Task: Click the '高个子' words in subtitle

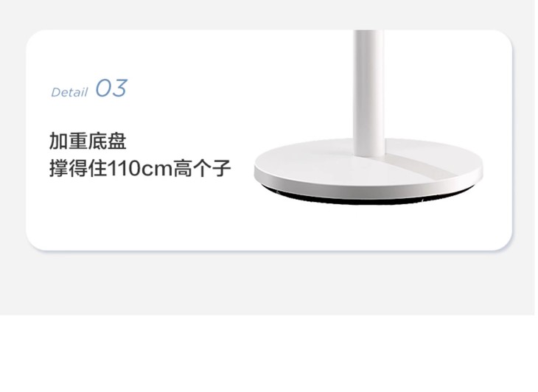Action: click(202, 168)
